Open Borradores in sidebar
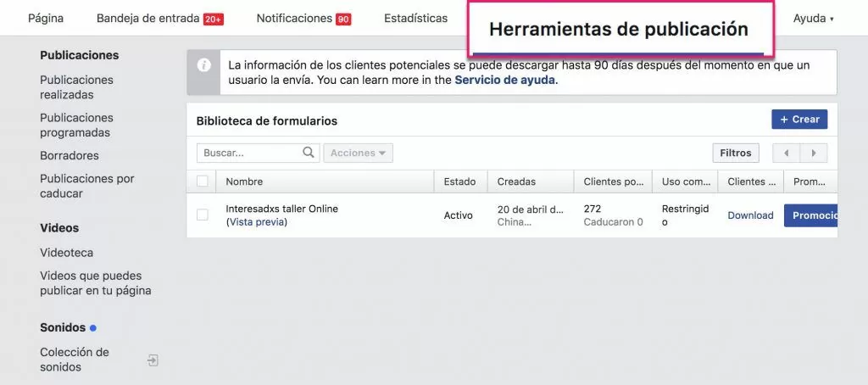The width and height of the screenshot is (868, 385). [x=70, y=156]
